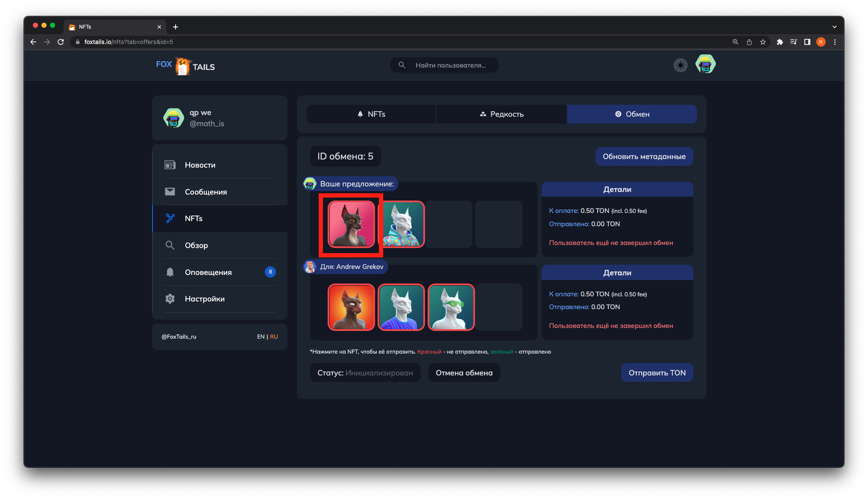868x499 pixels.
Task: Switch language to RU
Action: pos(274,337)
